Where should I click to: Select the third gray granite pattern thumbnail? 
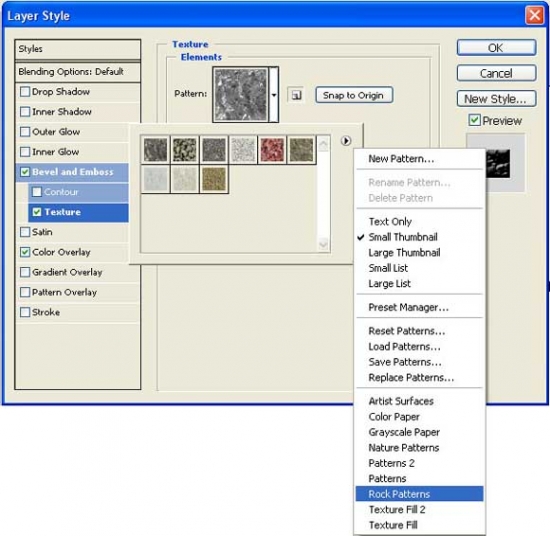(x=214, y=150)
